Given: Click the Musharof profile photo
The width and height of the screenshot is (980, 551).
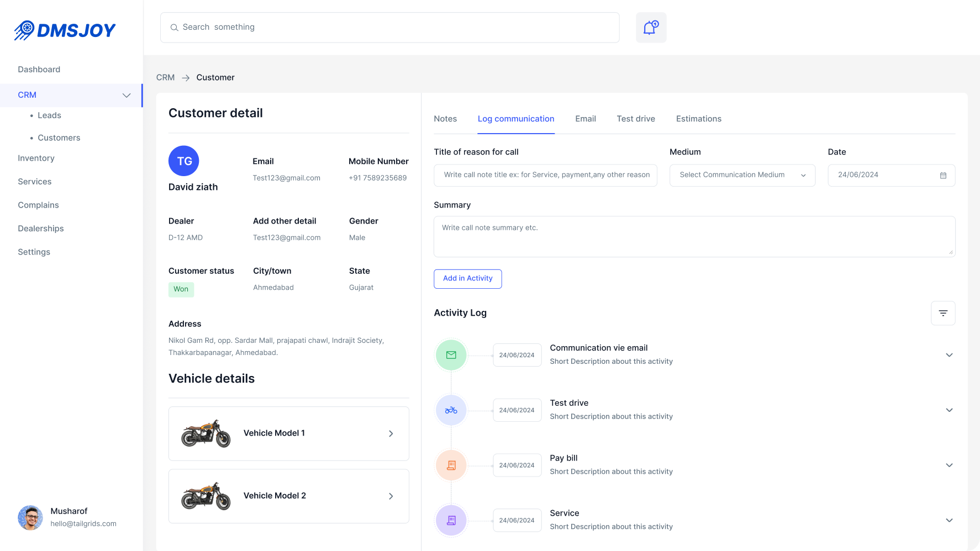Looking at the screenshot, I should coord(30,518).
